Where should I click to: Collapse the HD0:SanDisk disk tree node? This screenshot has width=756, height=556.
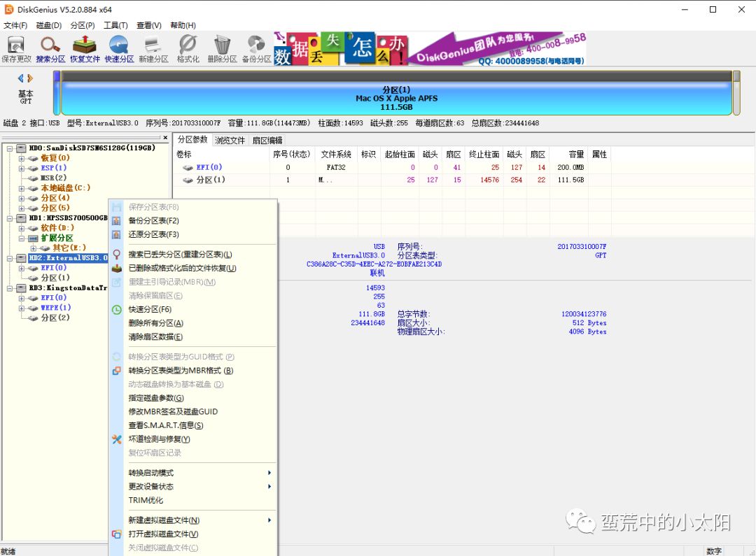(10, 148)
